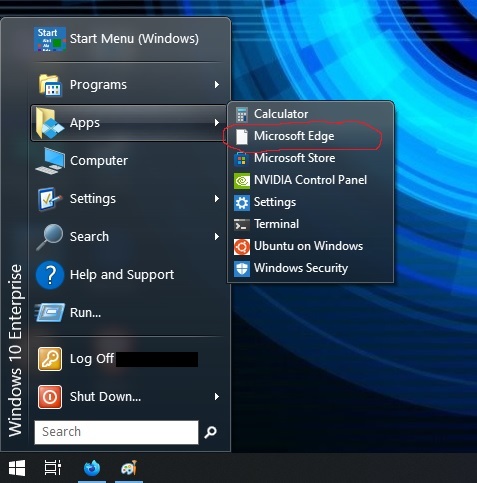
Task: Launch Microsoft Edge by its label
Action: click(294, 136)
